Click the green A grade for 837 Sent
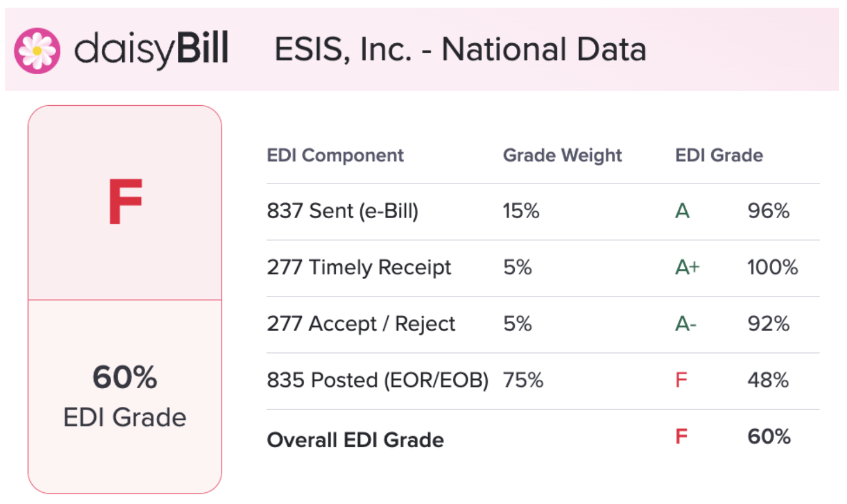 coord(682,211)
